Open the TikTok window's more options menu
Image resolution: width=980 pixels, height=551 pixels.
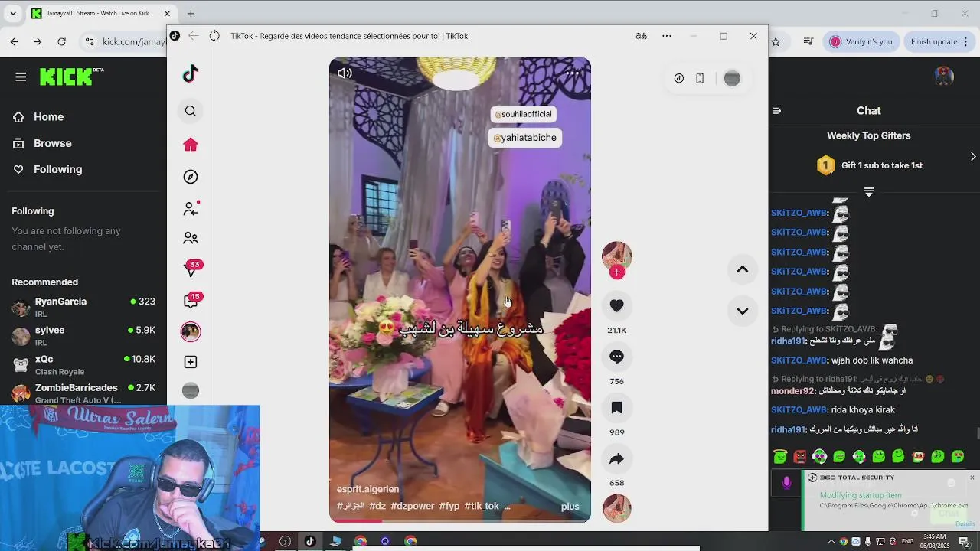pos(666,36)
